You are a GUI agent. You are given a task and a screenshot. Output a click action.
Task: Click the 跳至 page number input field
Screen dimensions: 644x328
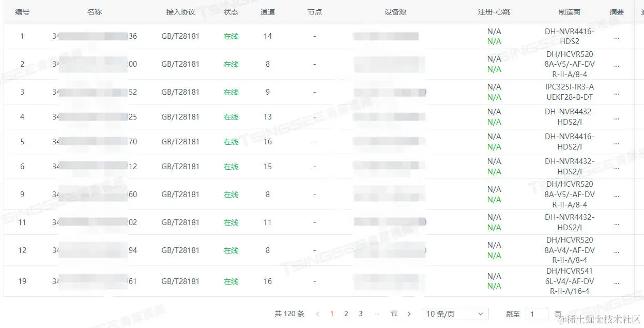tap(537, 314)
